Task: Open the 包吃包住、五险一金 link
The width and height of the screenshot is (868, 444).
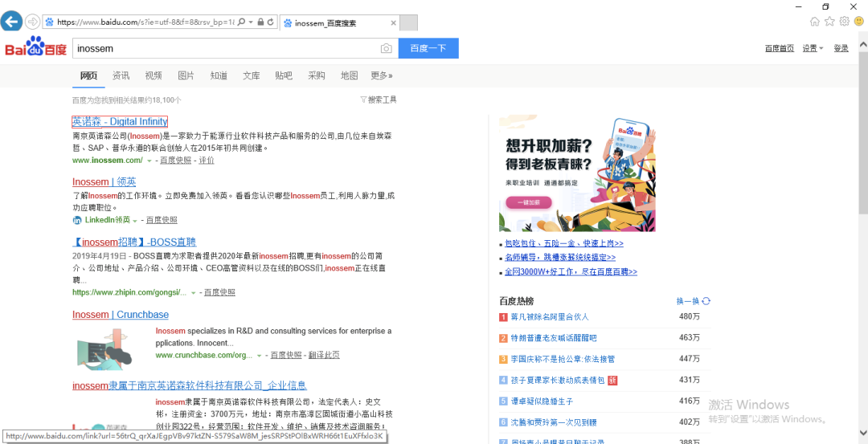Action: click(x=564, y=243)
